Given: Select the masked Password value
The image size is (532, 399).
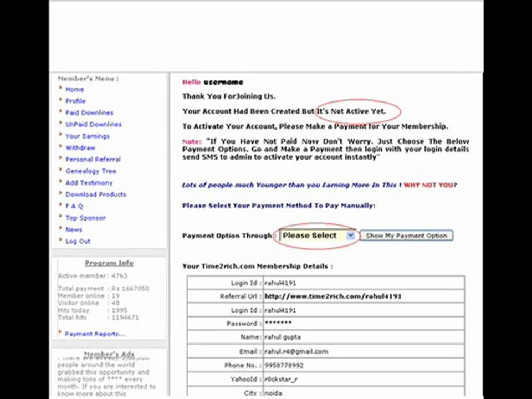Looking at the screenshot, I should (278, 323).
